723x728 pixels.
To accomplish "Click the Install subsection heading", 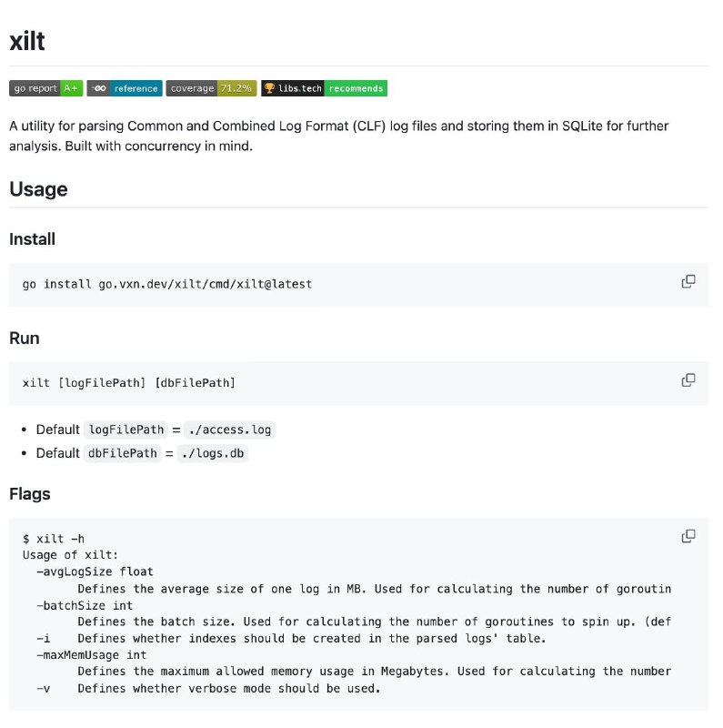I will tap(32, 239).
